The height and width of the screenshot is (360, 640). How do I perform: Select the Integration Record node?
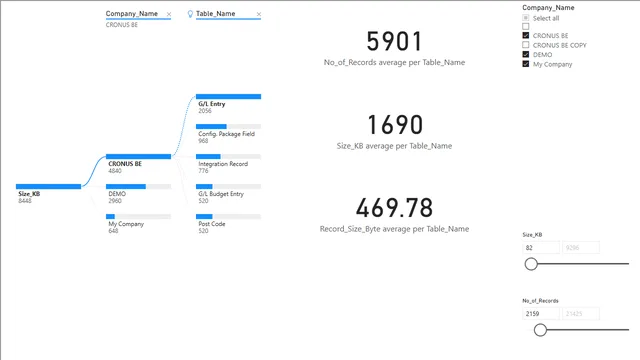[x=229, y=156]
